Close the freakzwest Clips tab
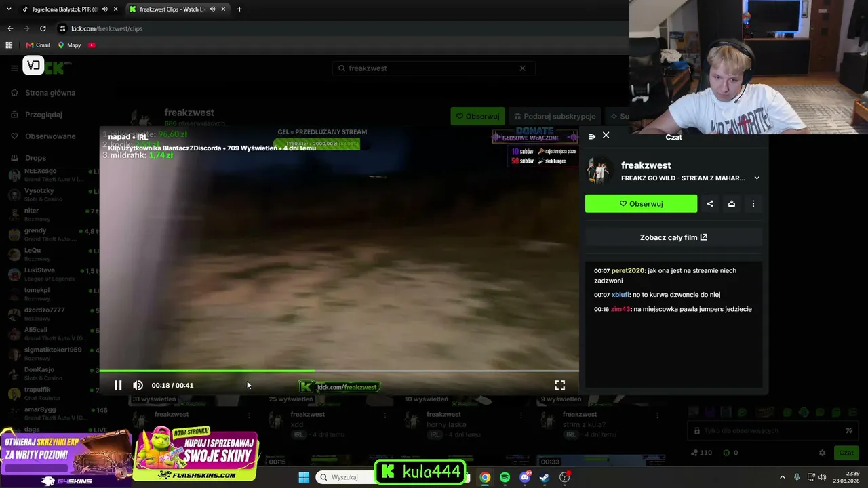 (x=223, y=9)
